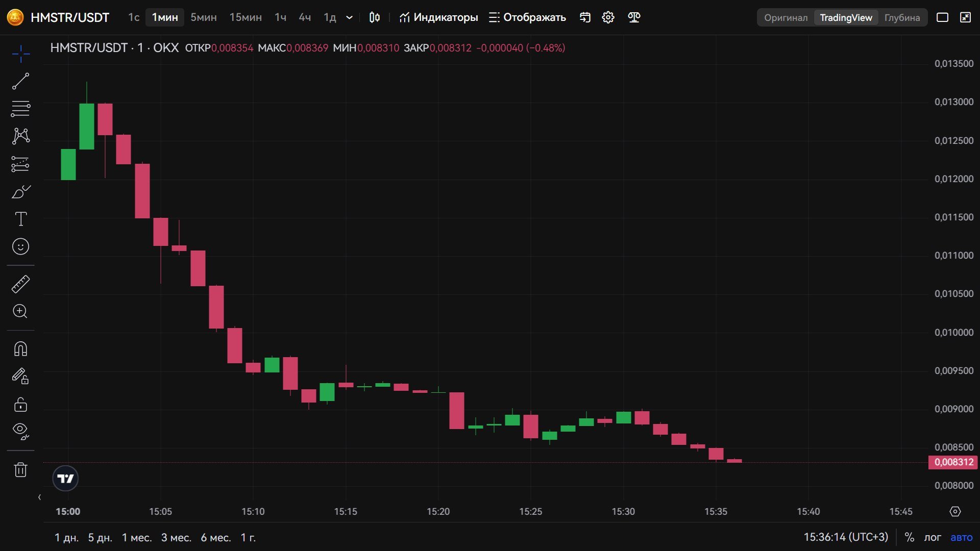
Task: Collapse the left drawing toolbar arrow
Action: [x=39, y=497]
